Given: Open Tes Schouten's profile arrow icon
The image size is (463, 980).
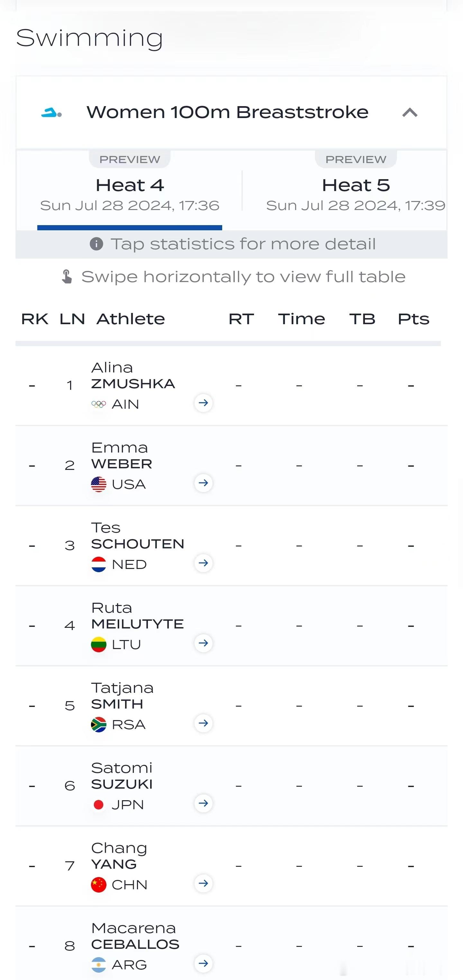Looking at the screenshot, I should (204, 563).
